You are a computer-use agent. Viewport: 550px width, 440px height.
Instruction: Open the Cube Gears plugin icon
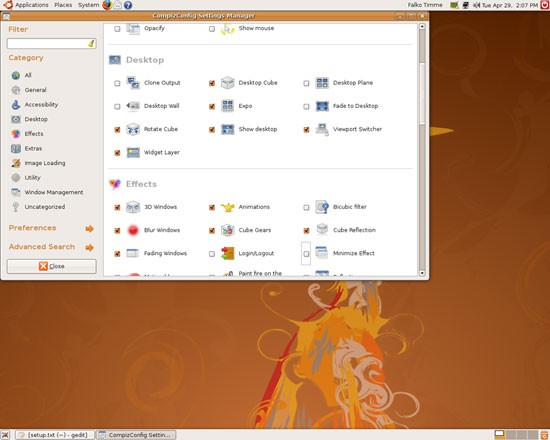click(x=227, y=230)
